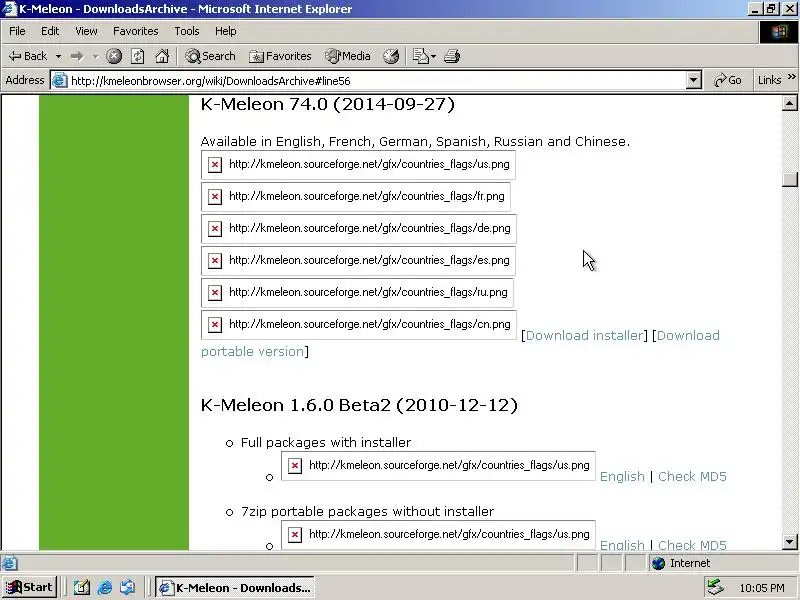Image resolution: width=800 pixels, height=600 pixels.
Task: Click the vertical scrollbar up arrow
Action: [x=789, y=104]
